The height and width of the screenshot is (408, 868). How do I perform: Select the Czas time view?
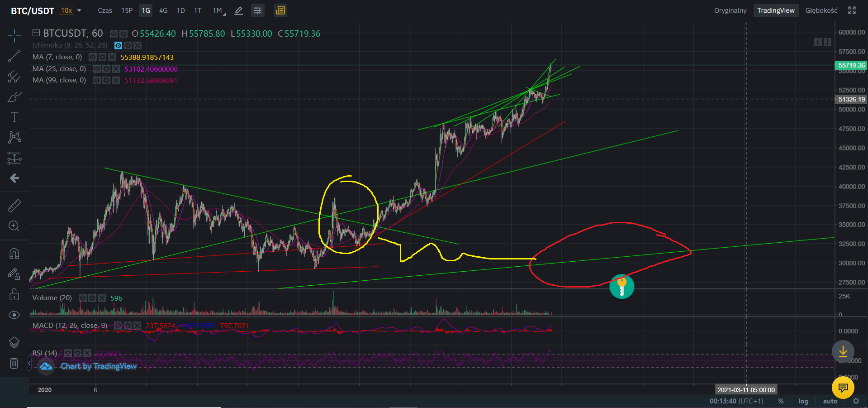(x=105, y=10)
